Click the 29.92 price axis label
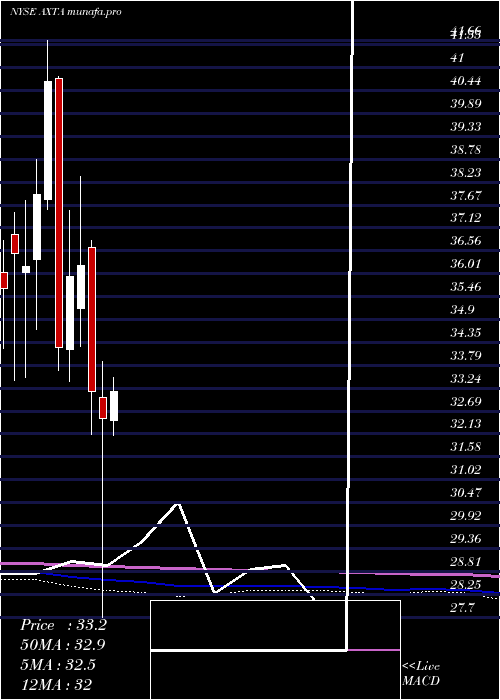This screenshot has height=700, width=500. (x=466, y=515)
